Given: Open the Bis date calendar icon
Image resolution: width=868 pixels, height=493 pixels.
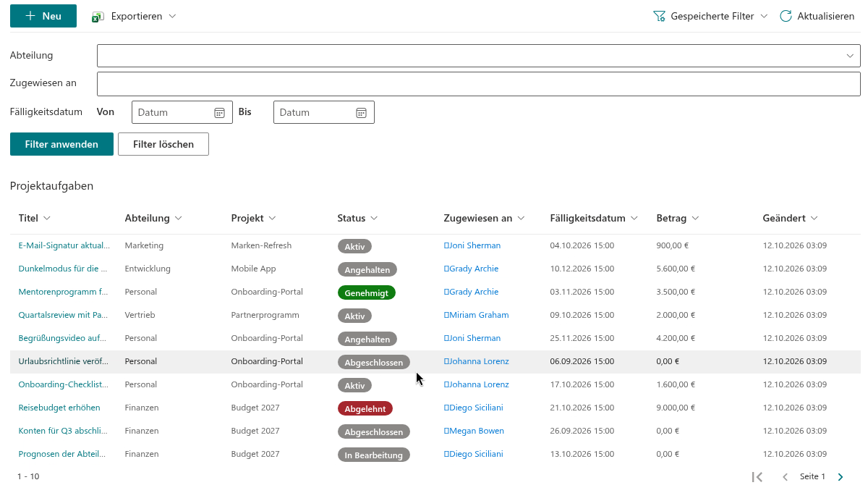Looking at the screenshot, I should pos(362,112).
